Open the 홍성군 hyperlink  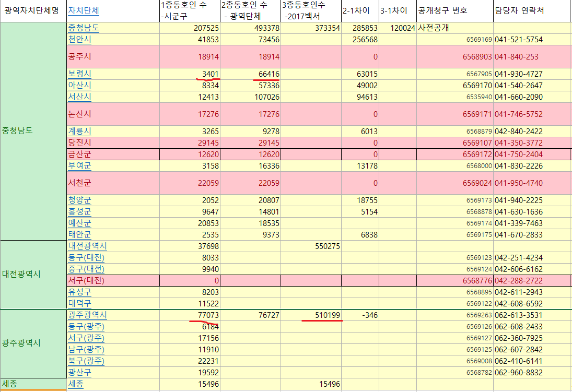(79, 212)
